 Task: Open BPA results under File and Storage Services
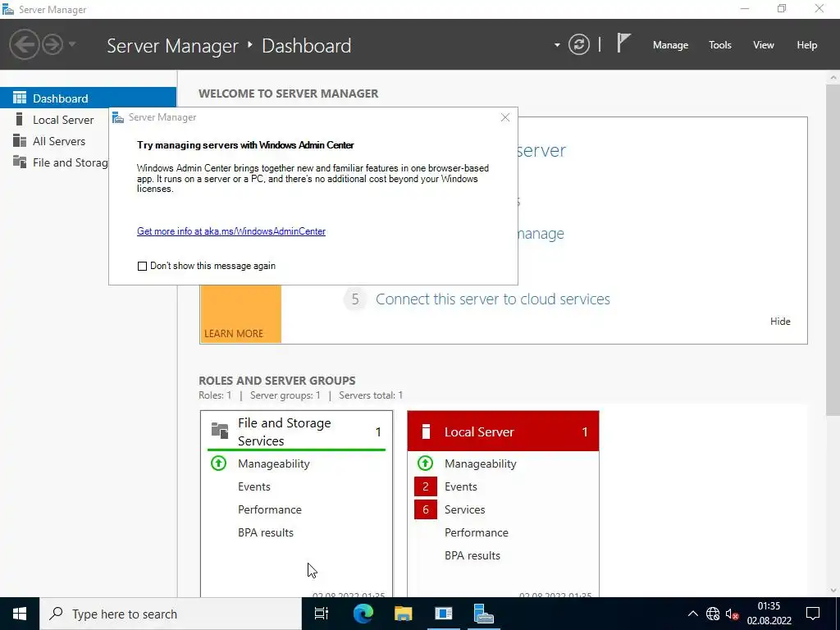[265, 532]
